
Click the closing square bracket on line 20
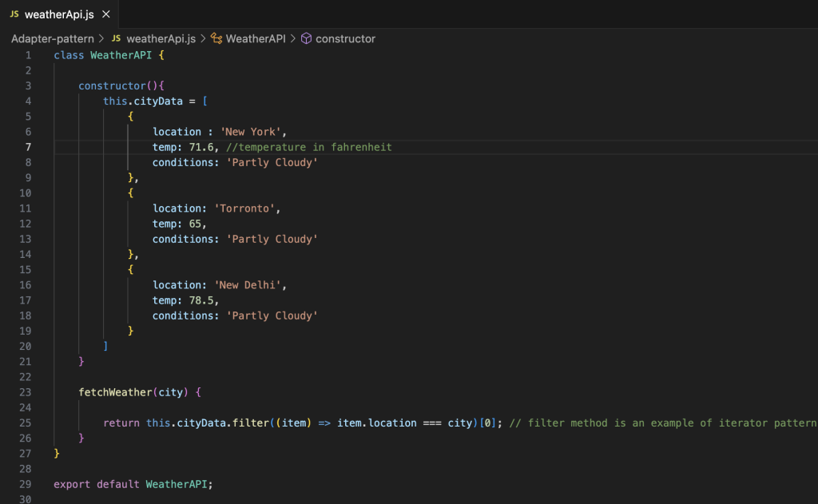[105, 347]
